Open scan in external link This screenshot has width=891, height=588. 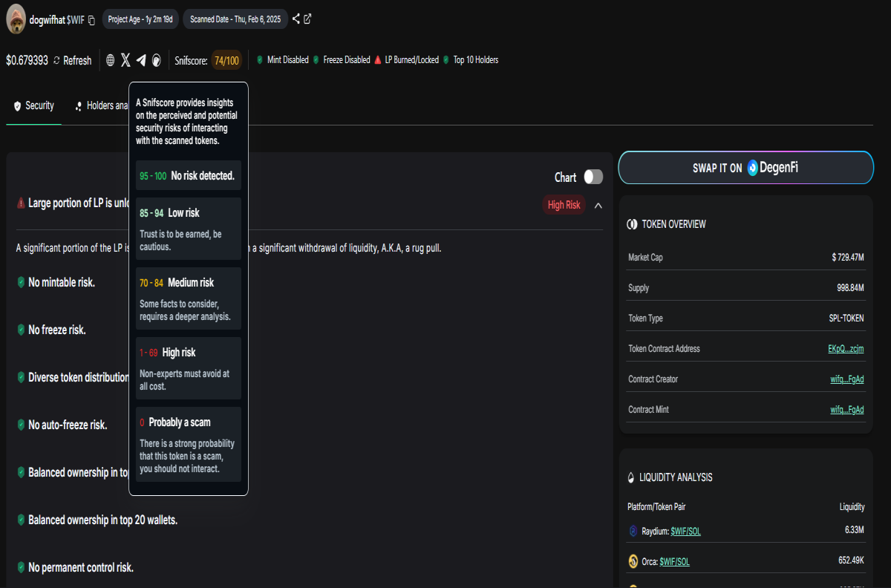[307, 19]
